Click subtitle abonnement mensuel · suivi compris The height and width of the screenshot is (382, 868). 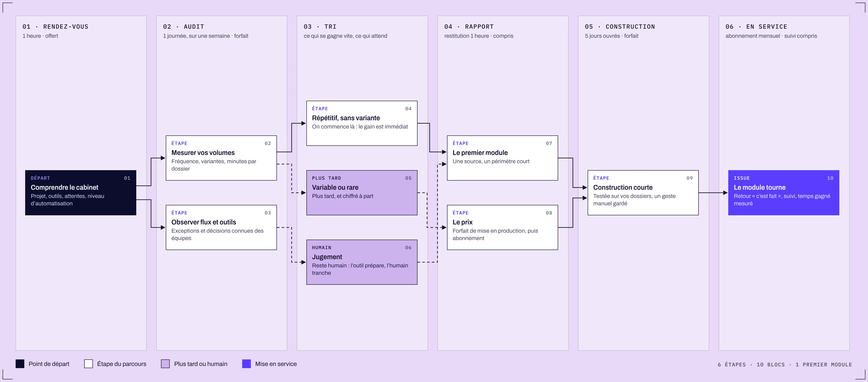click(x=771, y=36)
